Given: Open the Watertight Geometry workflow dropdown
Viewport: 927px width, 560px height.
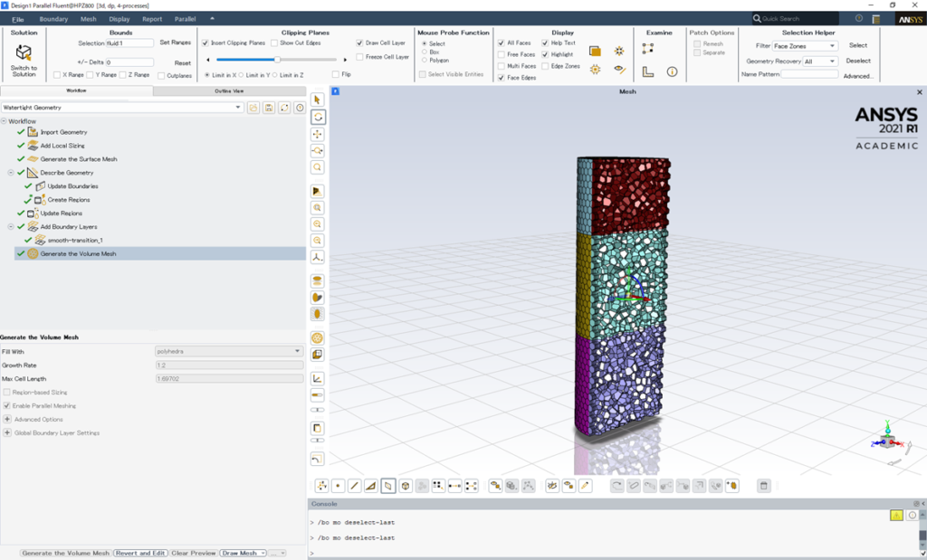Looking at the screenshot, I should (122, 108).
